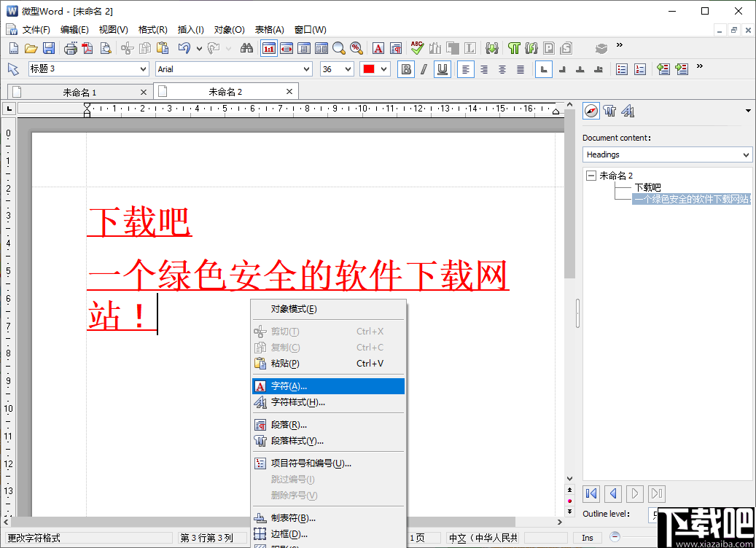Open the font size dropdown showing 36
This screenshot has height=548, width=756.
tap(348, 69)
